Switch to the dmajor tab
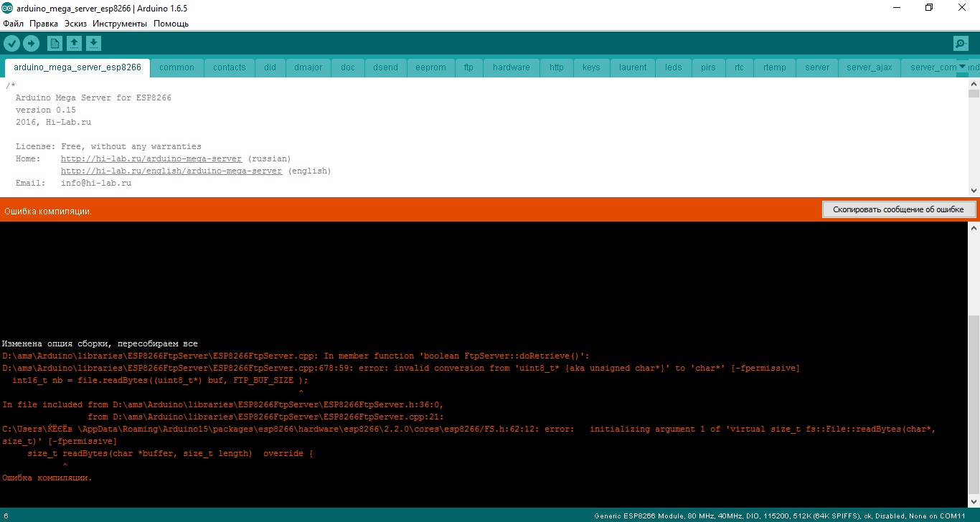980x522 pixels. click(x=308, y=67)
